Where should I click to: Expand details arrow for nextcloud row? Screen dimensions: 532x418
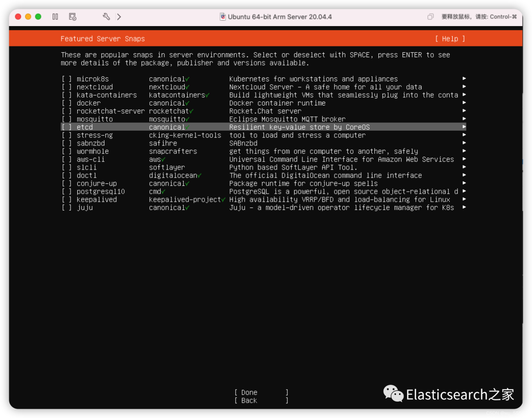[464, 87]
